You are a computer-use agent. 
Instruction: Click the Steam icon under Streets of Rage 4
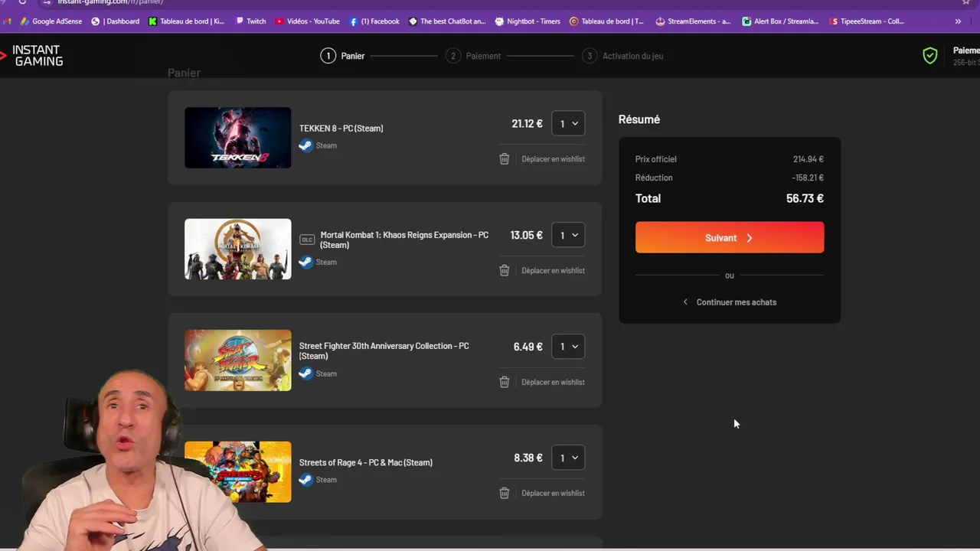point(305,480)
